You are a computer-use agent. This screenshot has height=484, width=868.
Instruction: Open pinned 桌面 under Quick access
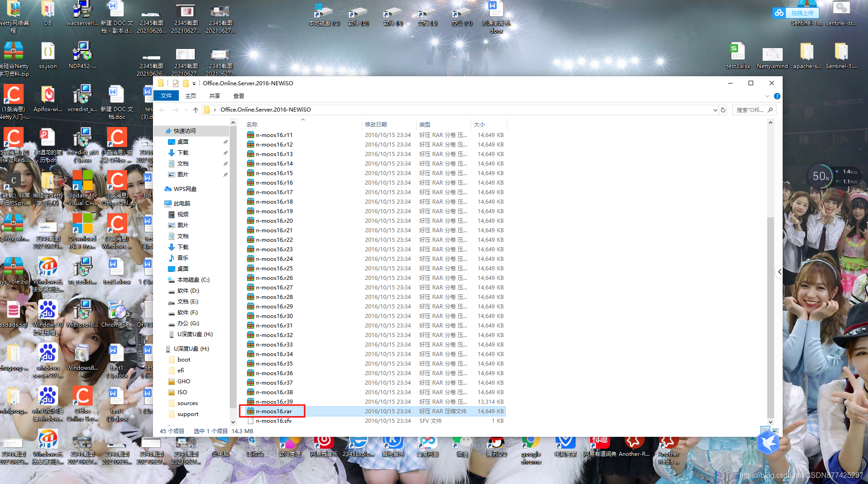(x=182, y=142)
